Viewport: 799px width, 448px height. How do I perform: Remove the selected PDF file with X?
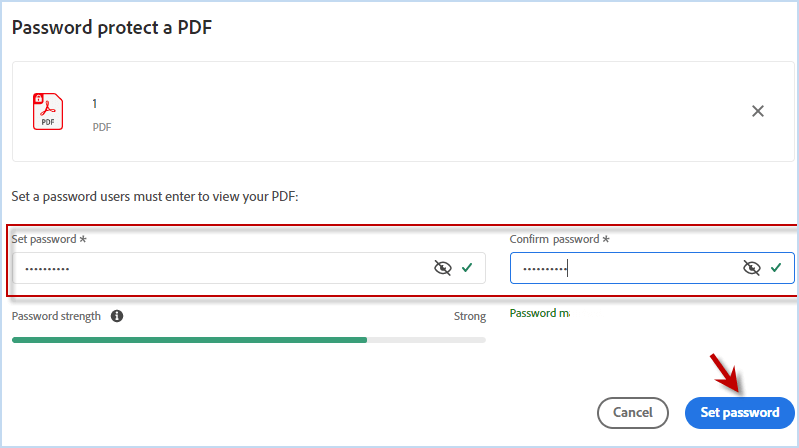(x=758, y=111)
